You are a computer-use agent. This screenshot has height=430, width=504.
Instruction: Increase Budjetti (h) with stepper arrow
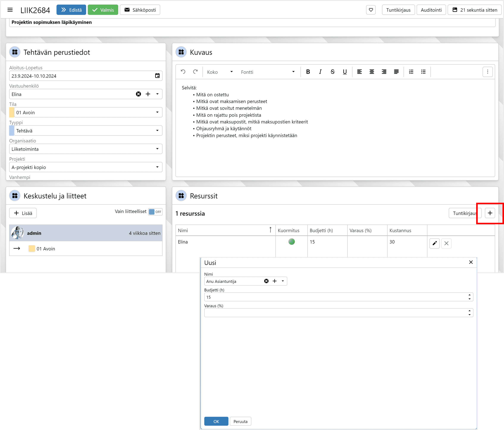469,295
